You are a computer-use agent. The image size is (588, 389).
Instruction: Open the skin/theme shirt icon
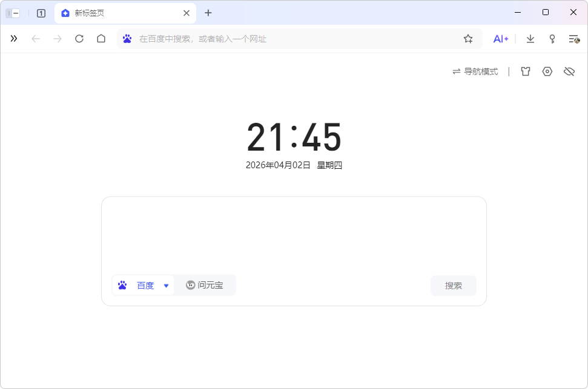pos(526,71)
